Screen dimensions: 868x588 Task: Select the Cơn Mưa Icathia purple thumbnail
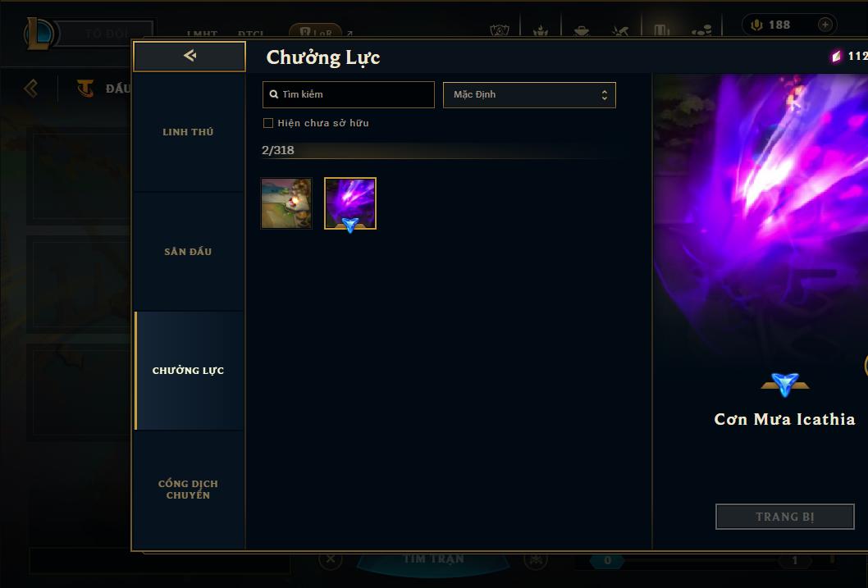(x=349, y=203)
